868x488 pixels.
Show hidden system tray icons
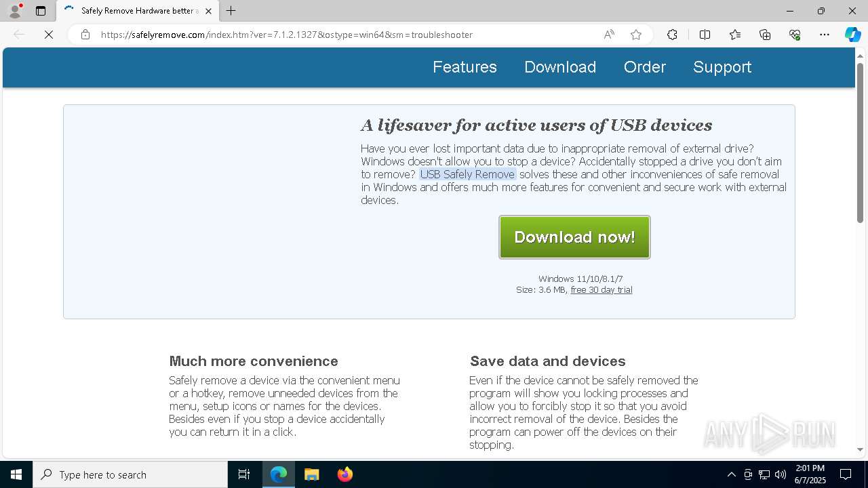pyautogui.click(x=731, y=474)
